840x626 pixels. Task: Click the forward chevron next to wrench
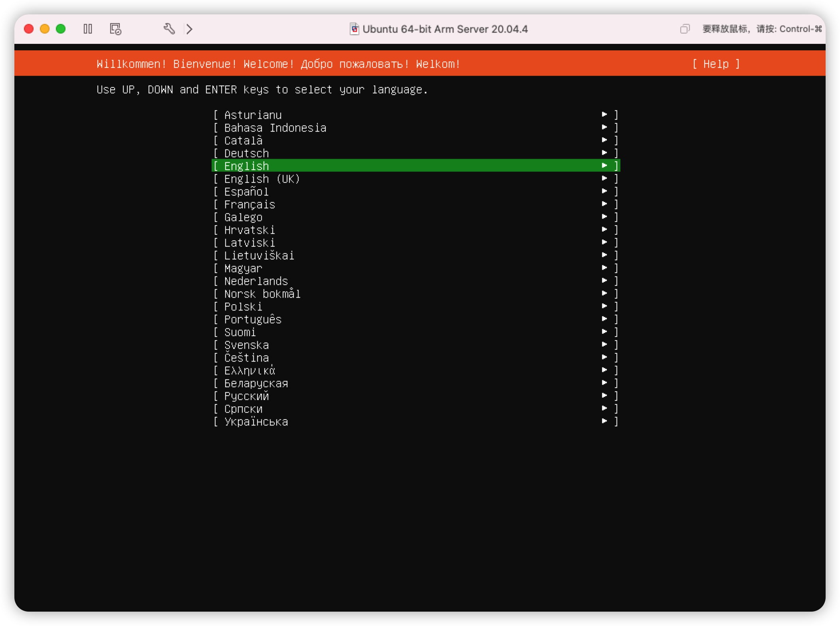(190, 29)
